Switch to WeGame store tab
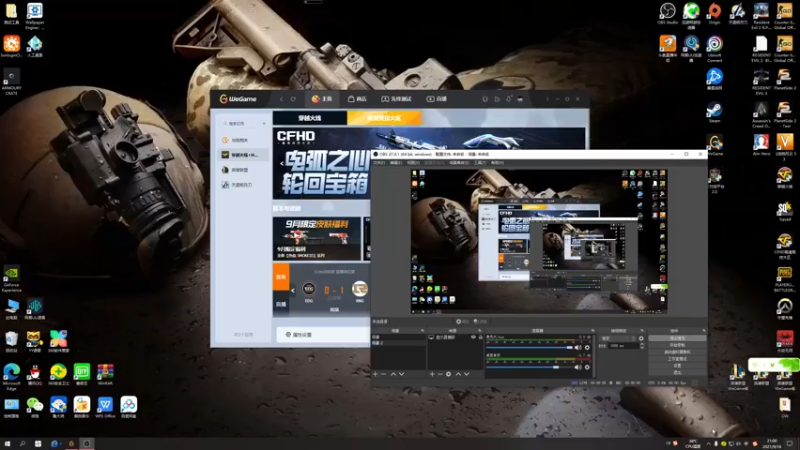Viewport: 800px width, 450px height. coord(357,99)
